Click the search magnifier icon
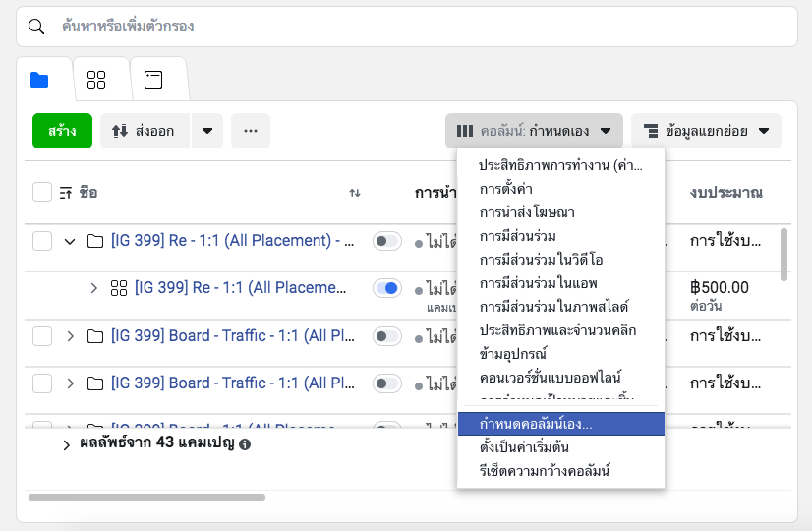Viewport: 812px width, 531px height. click(36, 27)
